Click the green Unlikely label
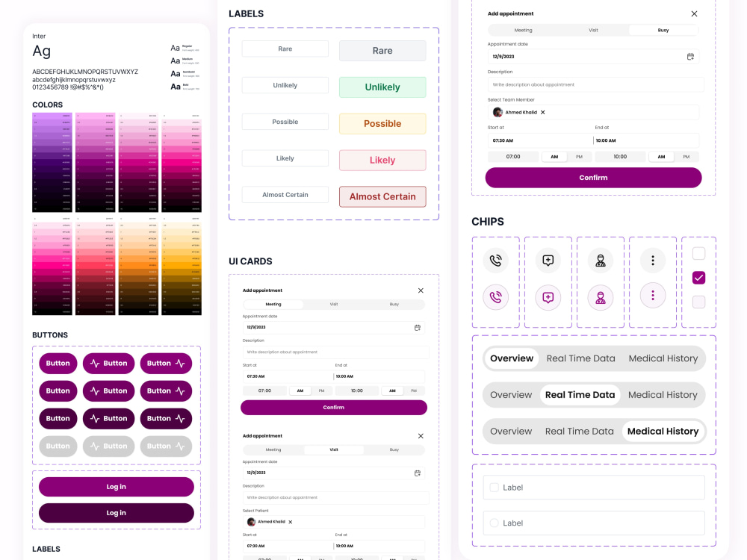This screenshot has width=747, height=560. click(382, 87)
